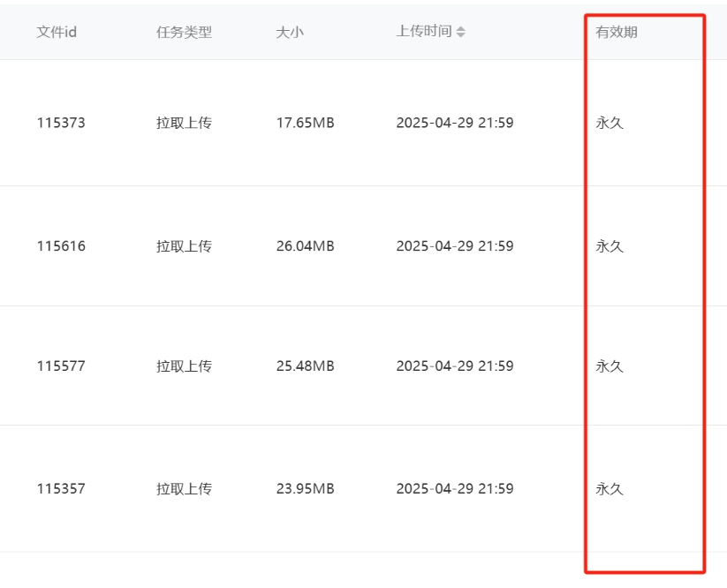
Task: Click the 26.04MB size cell
Action: (305, 246)
